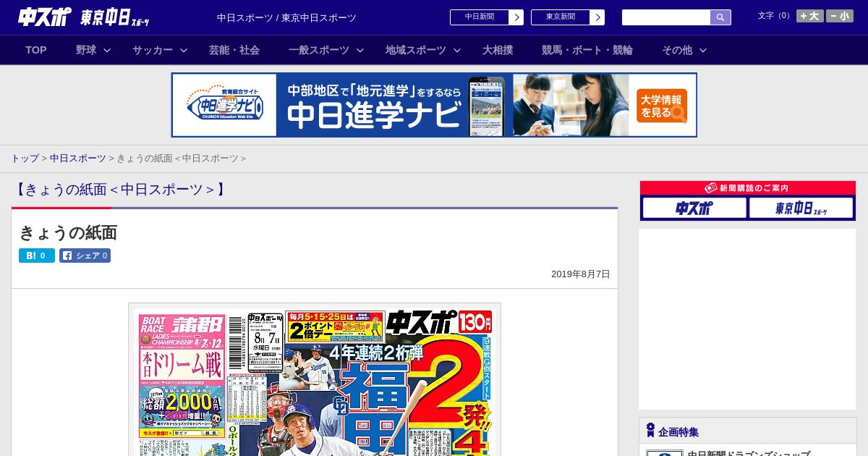Click the 企画特集 ribbon icon
The height and width of the screenshot is (456, 868).
[650, 431]
